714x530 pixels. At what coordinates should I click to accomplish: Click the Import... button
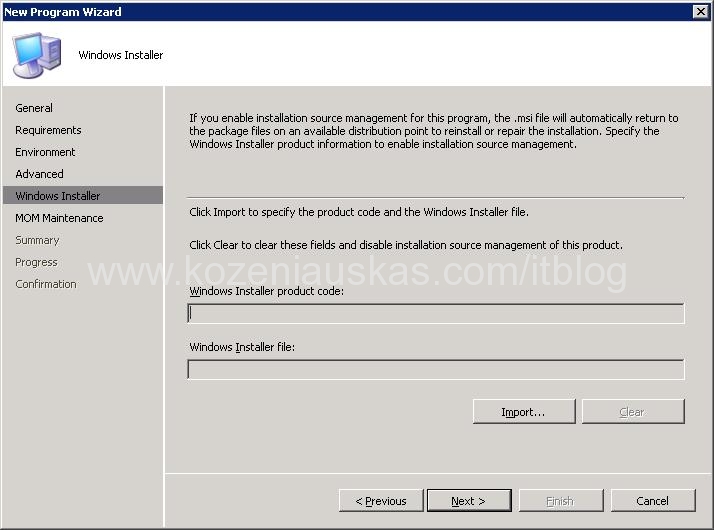524,412
